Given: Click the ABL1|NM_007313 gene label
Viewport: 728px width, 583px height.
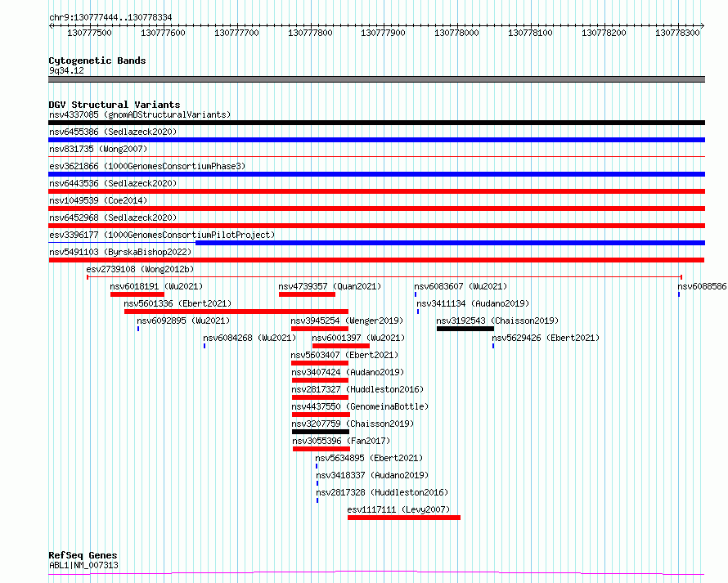Looking at the screenshot, I should [83, 565].
